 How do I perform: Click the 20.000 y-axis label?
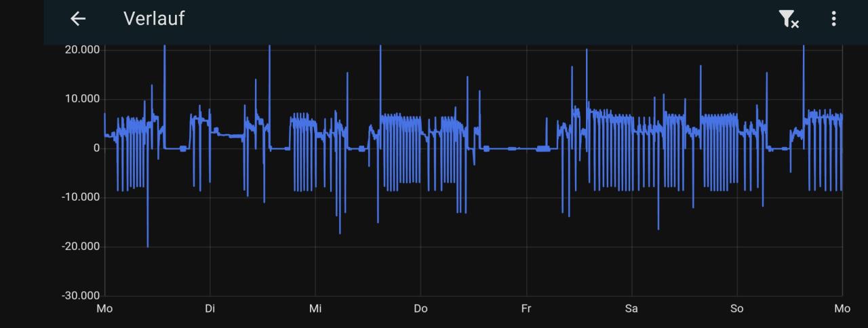point(81,50)
